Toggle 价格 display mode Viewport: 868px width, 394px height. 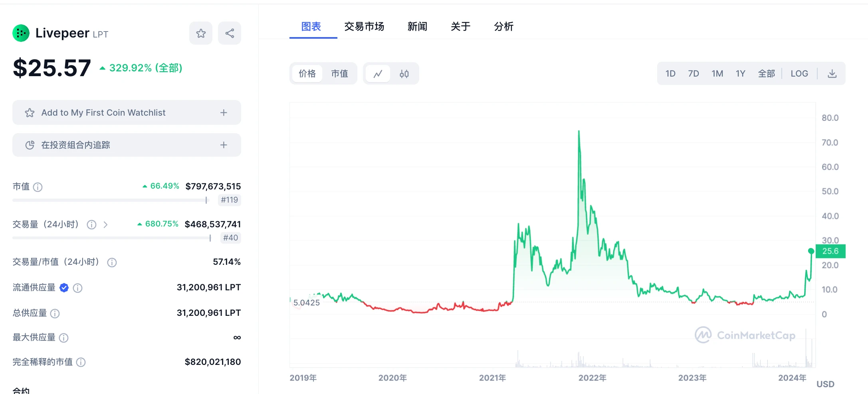307,73
